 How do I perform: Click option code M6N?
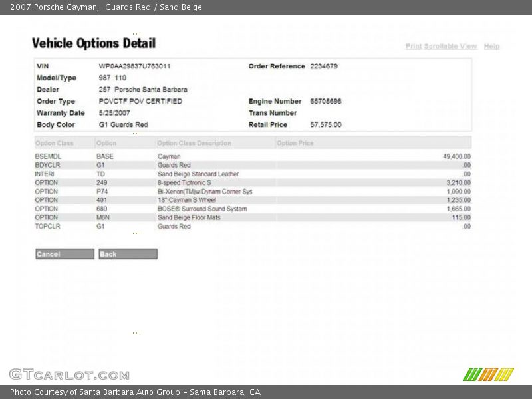[103, 217]
